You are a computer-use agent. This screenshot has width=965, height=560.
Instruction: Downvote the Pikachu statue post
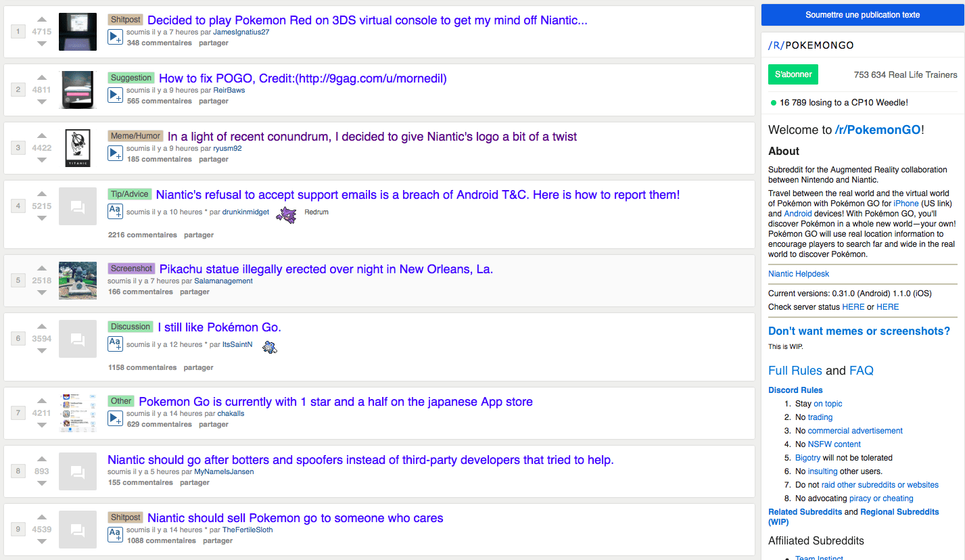(x=42, y=292)
